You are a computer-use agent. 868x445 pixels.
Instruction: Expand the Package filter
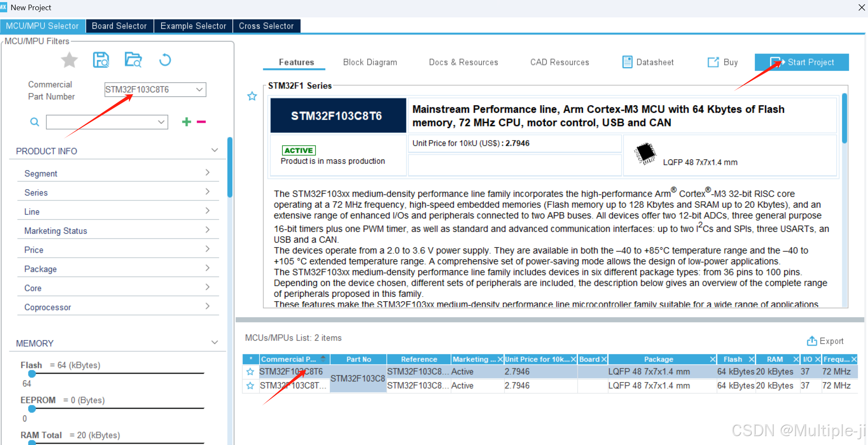pos(207,268)
